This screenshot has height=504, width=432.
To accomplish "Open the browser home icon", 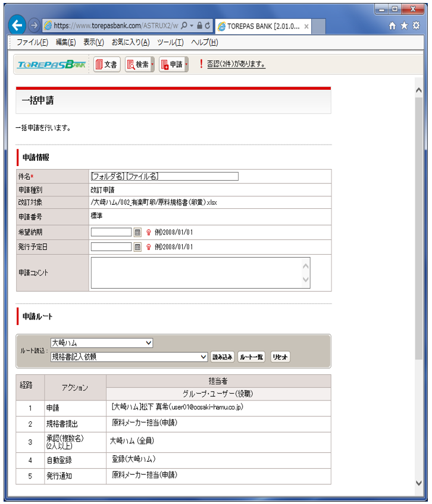I will click(x=392, y=26).
